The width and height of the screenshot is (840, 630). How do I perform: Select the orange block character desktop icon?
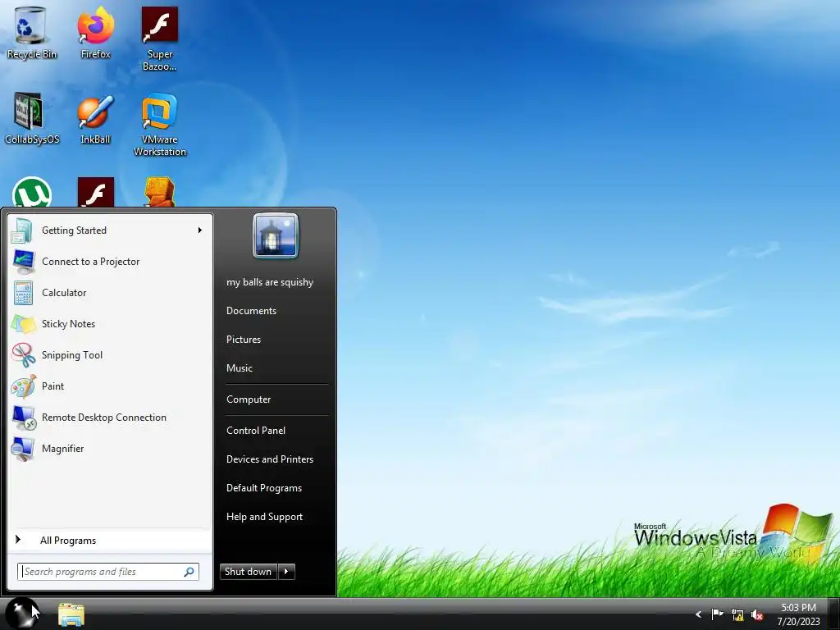click(x=160, y=192)
